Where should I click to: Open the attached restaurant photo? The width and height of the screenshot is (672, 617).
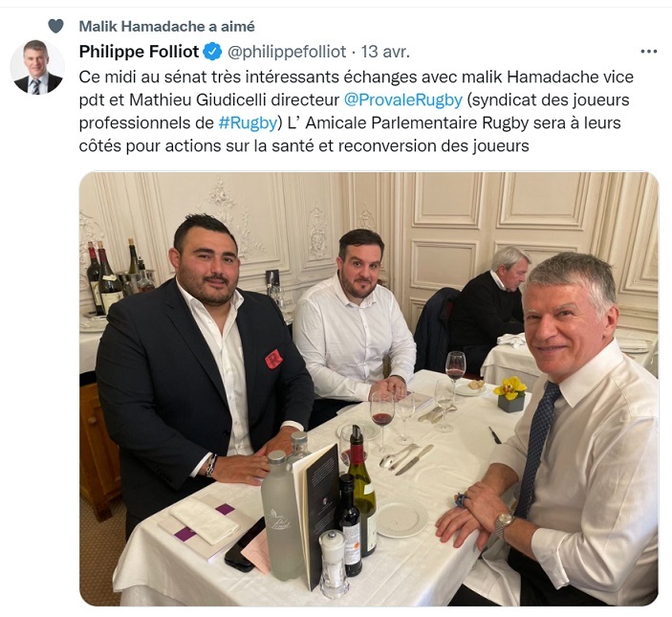369,389
